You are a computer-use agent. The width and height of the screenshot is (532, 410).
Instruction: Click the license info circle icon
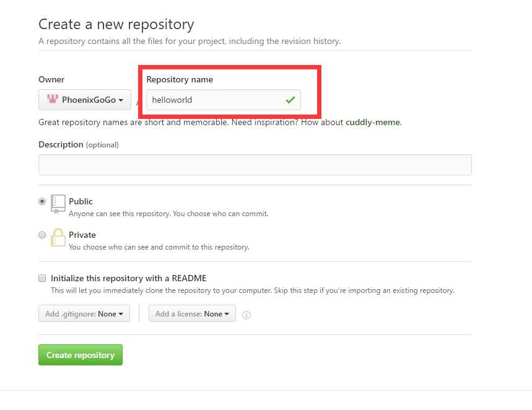(x=246, y=315)
